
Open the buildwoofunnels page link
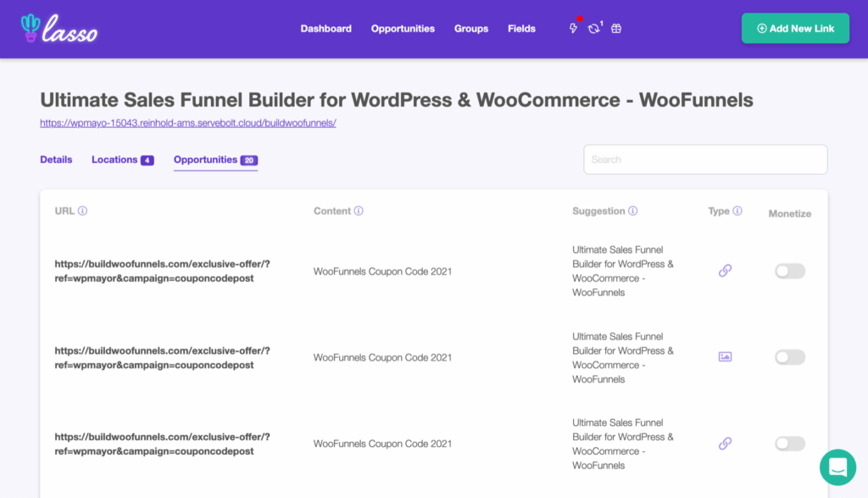point(186,123)
